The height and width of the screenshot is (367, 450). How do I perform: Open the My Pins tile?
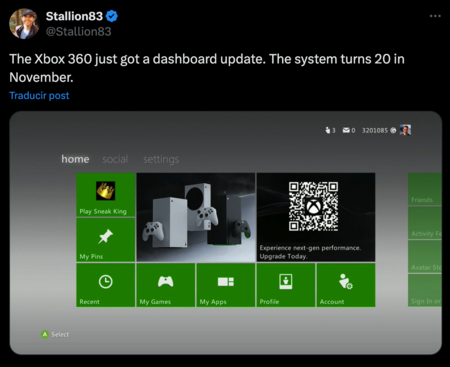pos(106,240)
